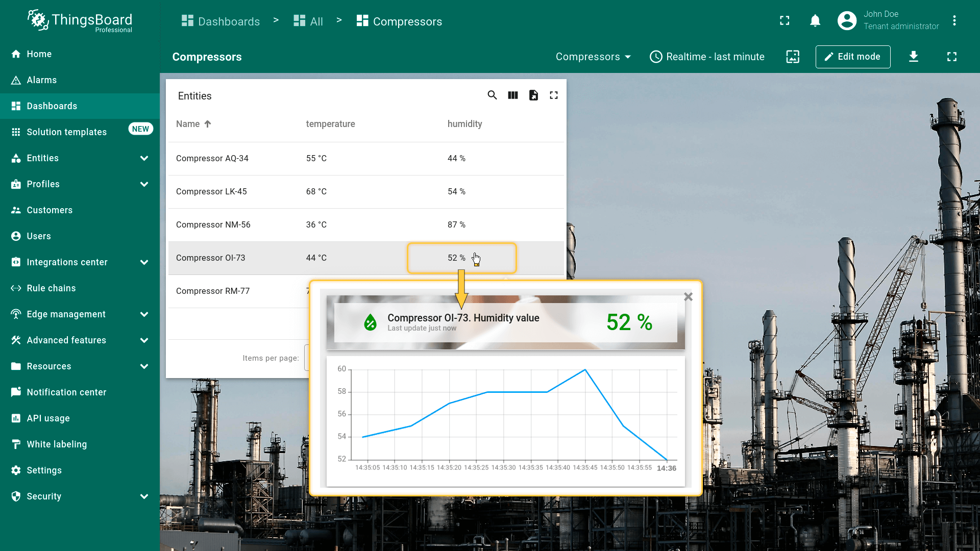Screen dimensions: 980x551
Task: Go to Rule chains page
Action: (x=51, y=288)
